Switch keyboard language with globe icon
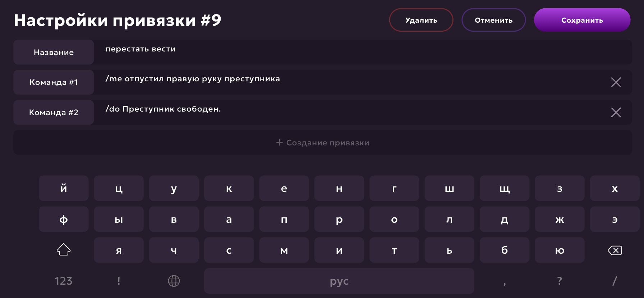Viewport: 644px width, 298px height. tap(174, 281)
